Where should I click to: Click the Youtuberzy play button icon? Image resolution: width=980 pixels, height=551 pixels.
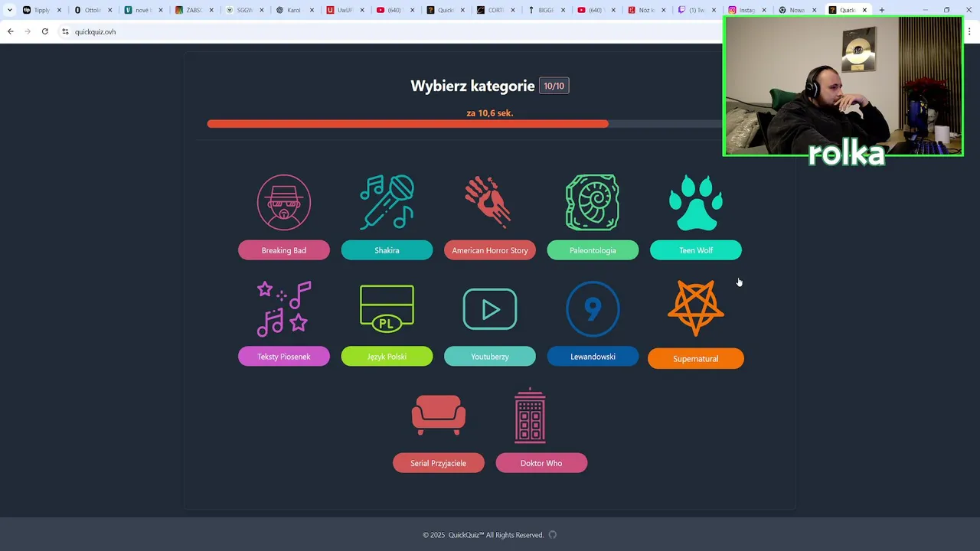click(x=489, y=308)
